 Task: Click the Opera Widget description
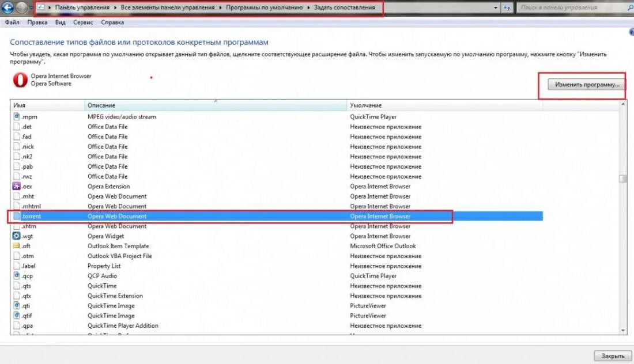(105, 236)
